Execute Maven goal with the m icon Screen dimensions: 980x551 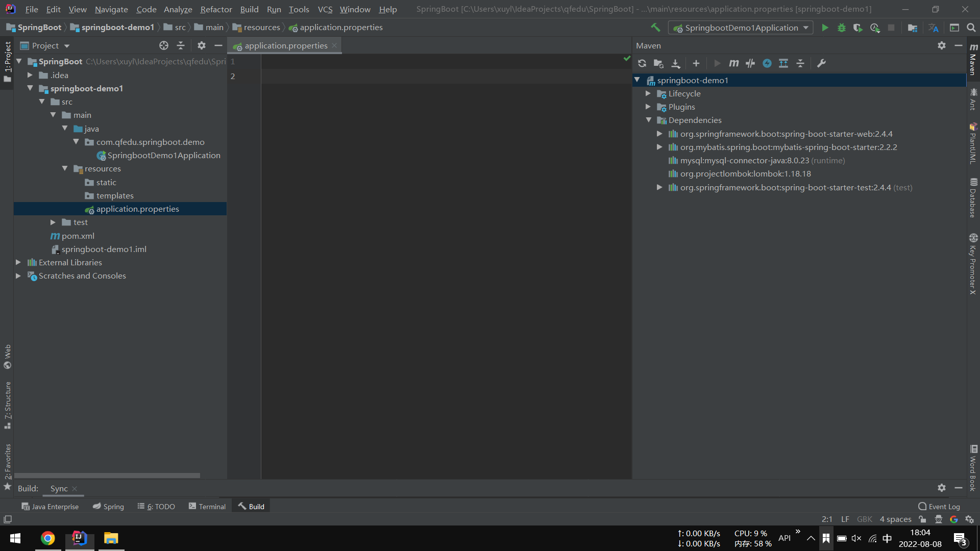[x=734, y=63]
